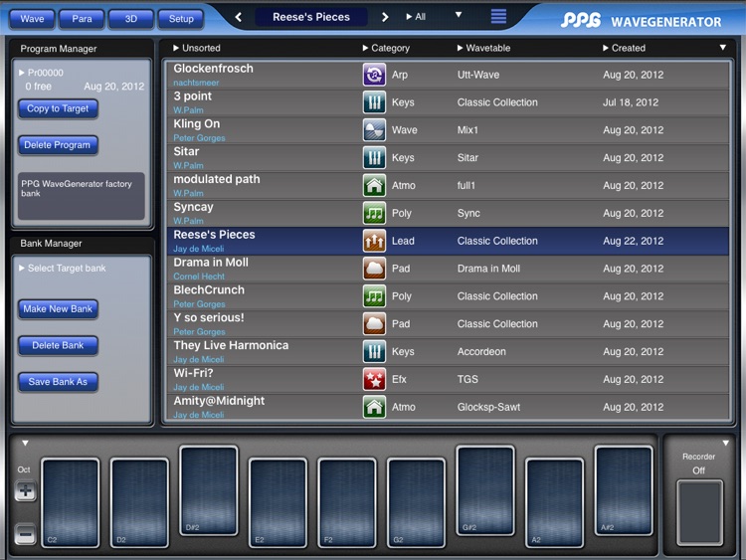746x560 pixels.
Task: Click the Reese's Pieces title in top bar
Action: [311, 17]
